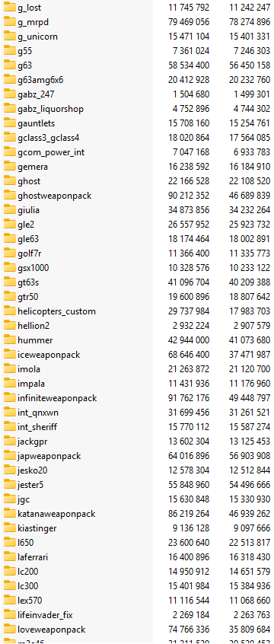
Task: Select size value 86 219 264
Action: point(189,513)
